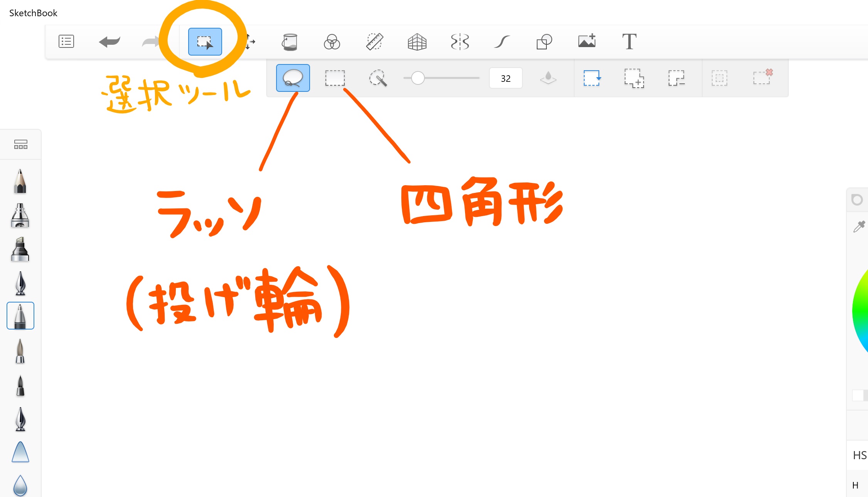Viewport: 868px width, 497px height.
Task: Open the Perspective grid tool
Action: point(417,42)
